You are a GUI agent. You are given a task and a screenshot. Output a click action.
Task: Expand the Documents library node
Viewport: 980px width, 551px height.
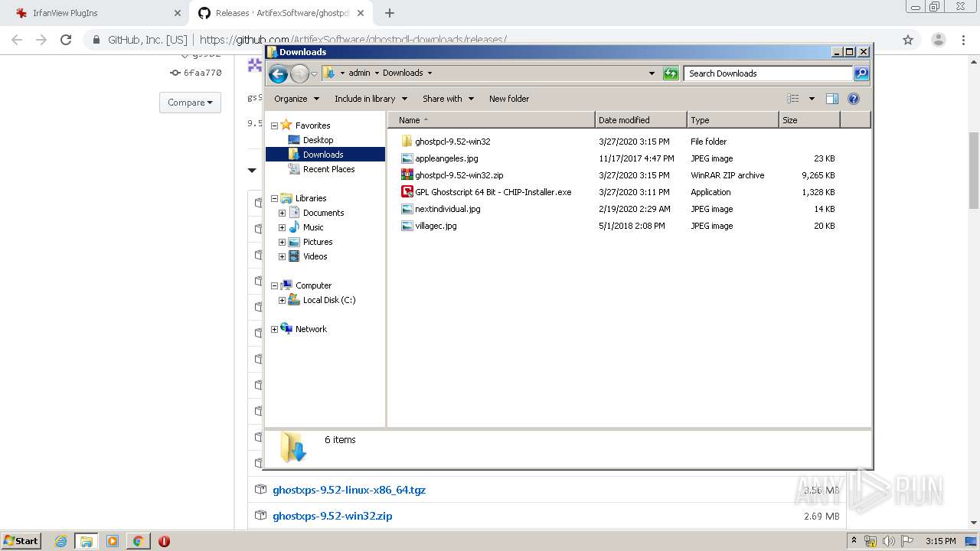pos(282,214)
